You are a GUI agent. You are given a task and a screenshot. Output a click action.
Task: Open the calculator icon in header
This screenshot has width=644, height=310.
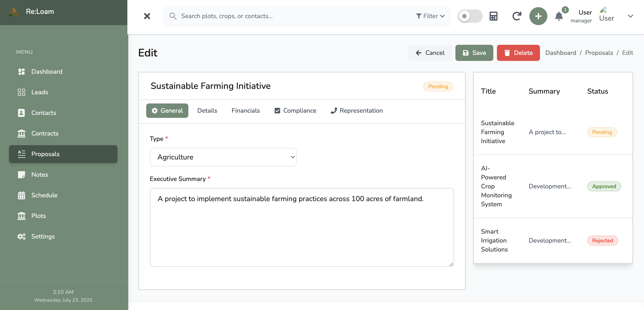pyautogui.click(x=493, y=16)
